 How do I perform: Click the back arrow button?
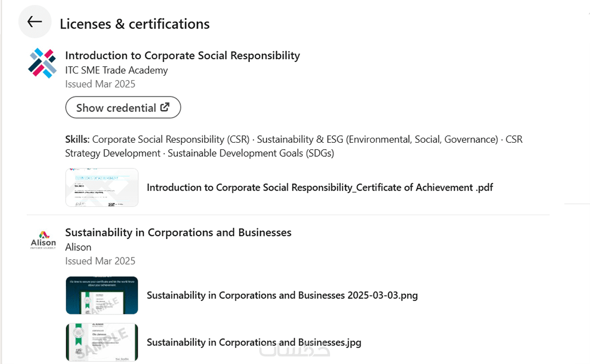coord(35,22)
